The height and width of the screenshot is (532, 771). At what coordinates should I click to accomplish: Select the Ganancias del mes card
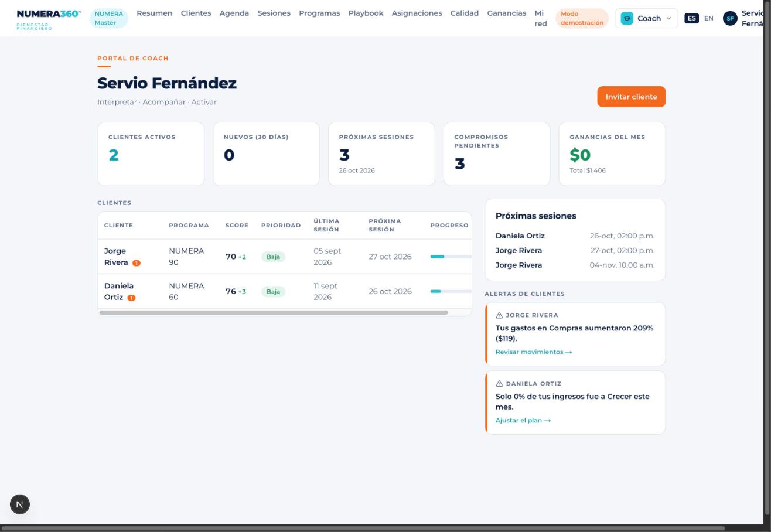[612, 154]
